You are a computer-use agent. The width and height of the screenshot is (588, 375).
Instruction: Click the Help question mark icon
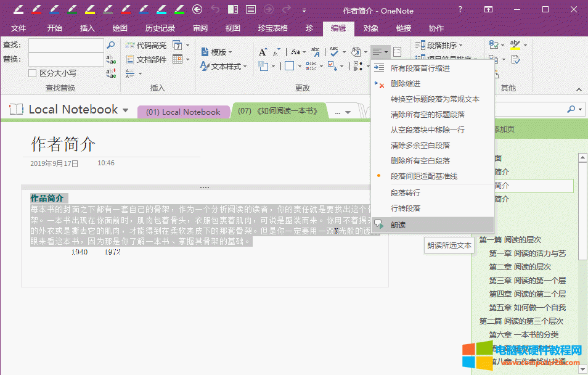click(460, 9)
